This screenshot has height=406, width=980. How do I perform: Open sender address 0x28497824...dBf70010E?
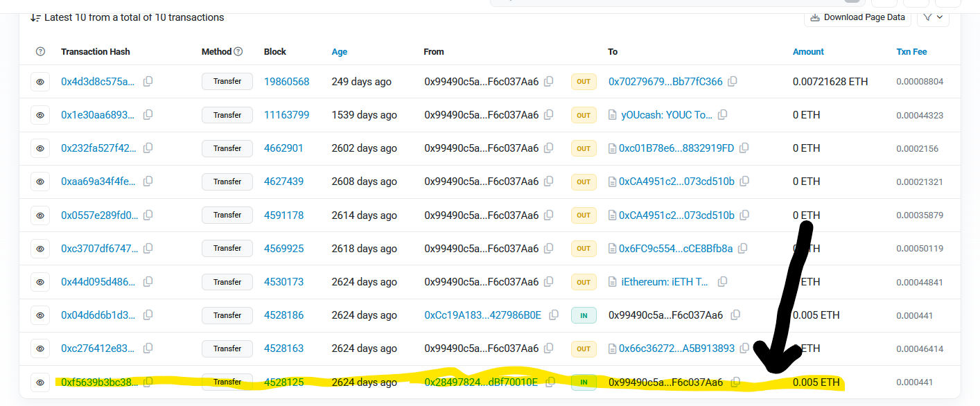(481, 382)
